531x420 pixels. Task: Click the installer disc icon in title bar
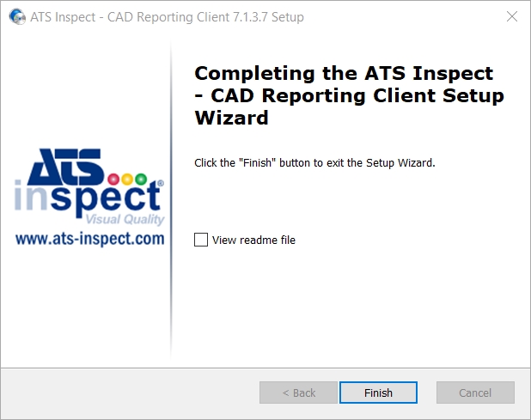point(17,16)
